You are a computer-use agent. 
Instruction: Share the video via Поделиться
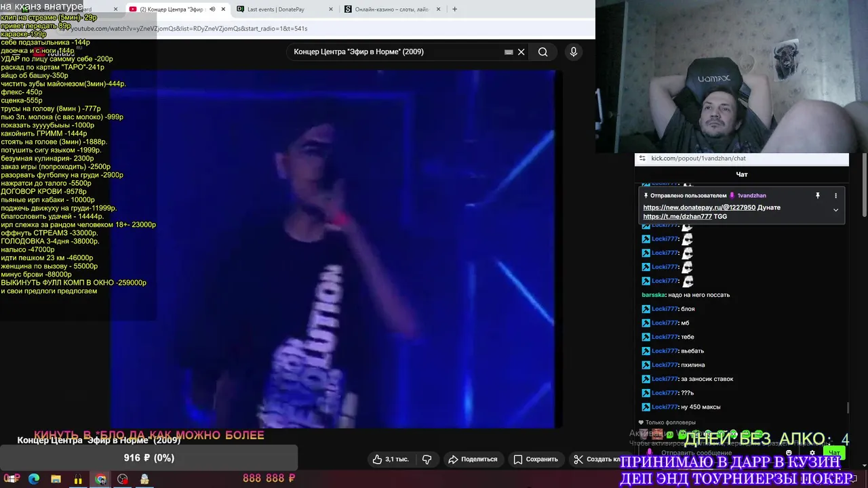[x=473, y=459]
